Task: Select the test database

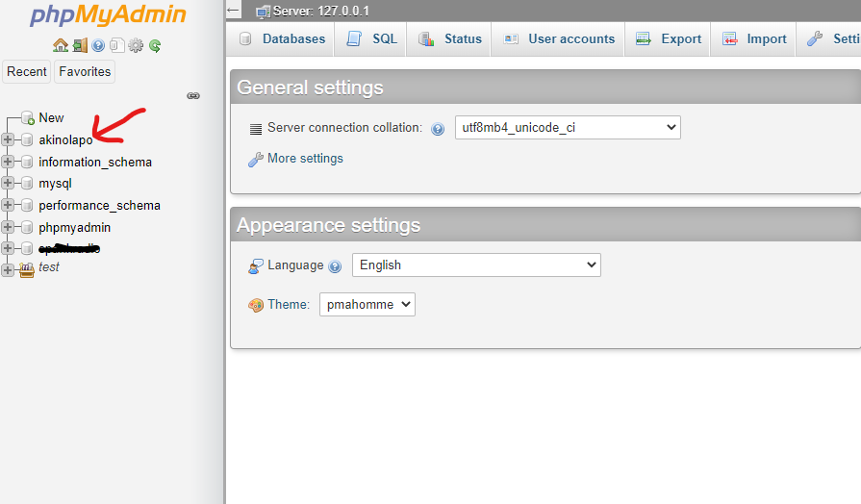Action: [49, 267]
